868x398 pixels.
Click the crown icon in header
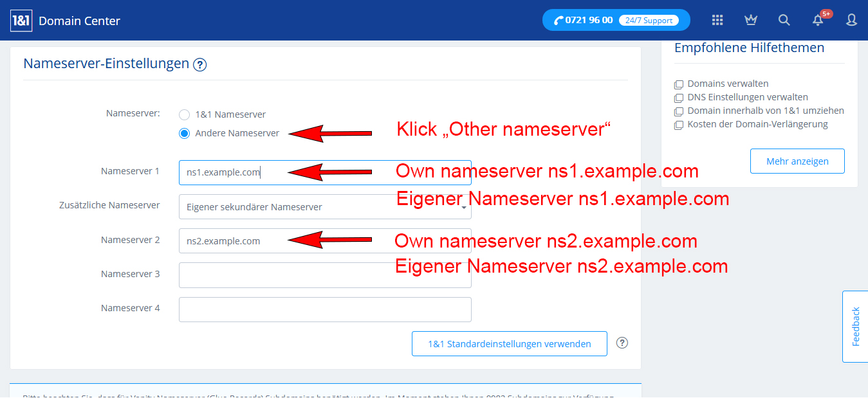(750, 20)
